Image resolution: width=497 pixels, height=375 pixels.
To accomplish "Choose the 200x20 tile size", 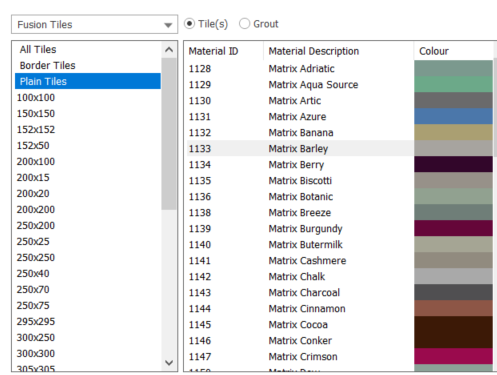I will (88, 193).
